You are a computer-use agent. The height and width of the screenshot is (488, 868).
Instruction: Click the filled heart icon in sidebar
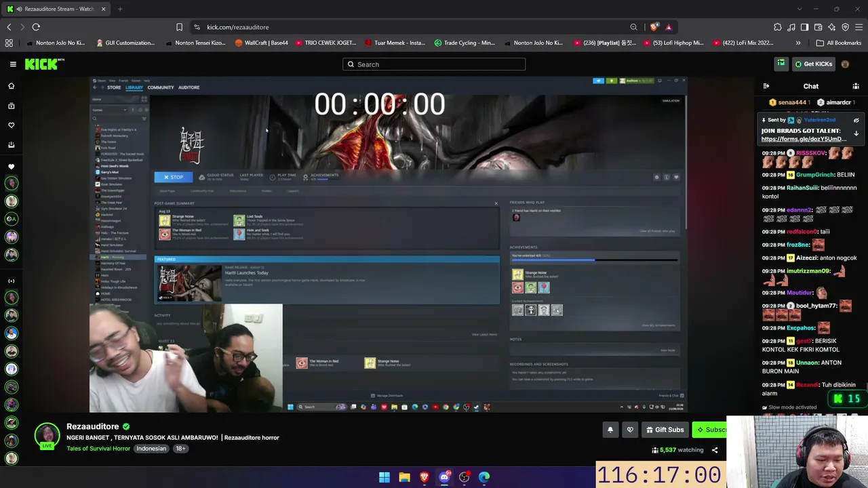point(11,167)
